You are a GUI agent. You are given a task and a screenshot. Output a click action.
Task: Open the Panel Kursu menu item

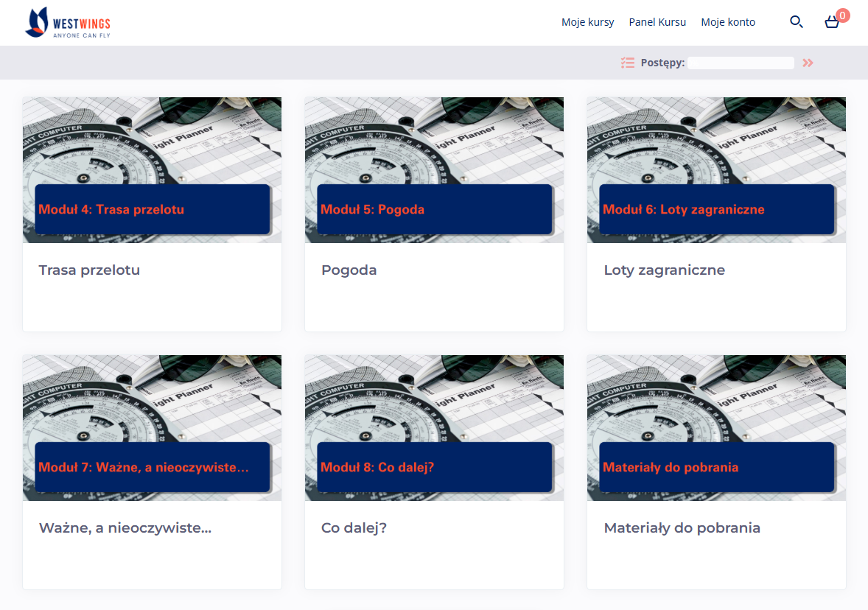pos(657,22)
